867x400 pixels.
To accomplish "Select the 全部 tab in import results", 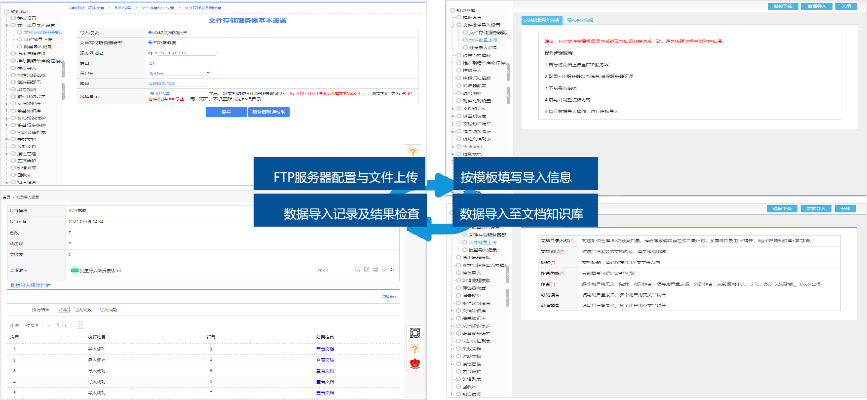I will tap(64, 310).
